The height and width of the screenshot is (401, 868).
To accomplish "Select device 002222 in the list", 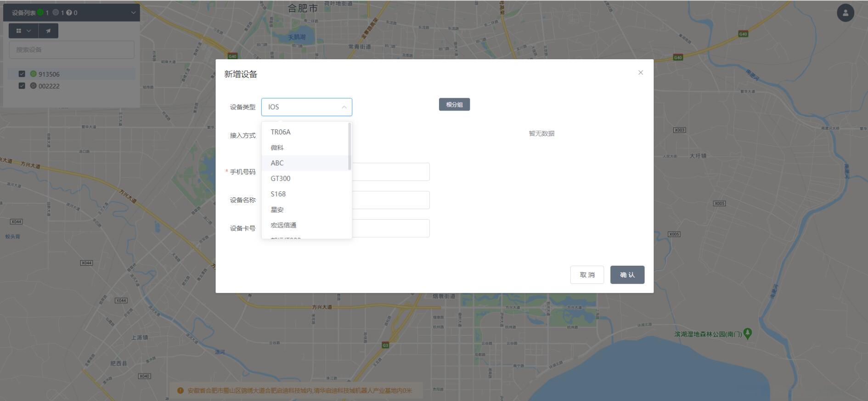I will click(72, 86).
